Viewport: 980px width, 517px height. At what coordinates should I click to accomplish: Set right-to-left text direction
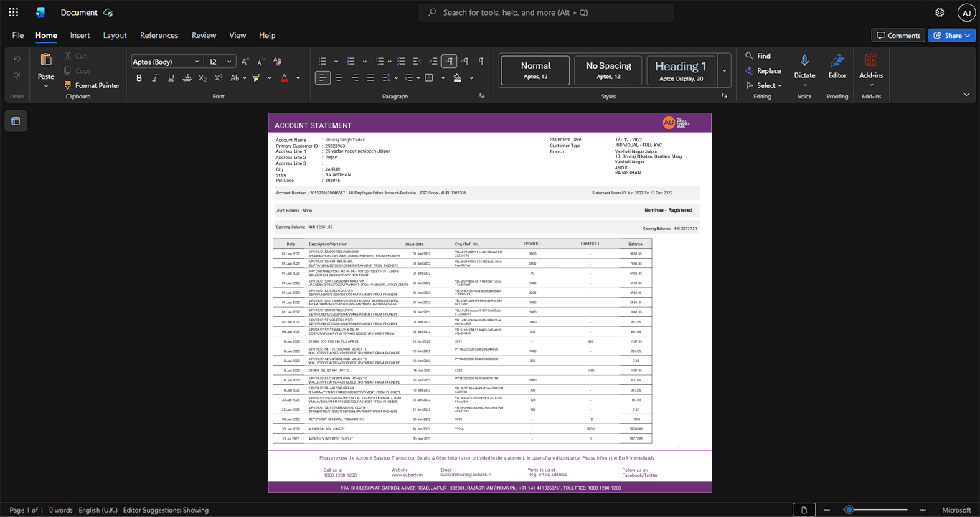[465, 62]
